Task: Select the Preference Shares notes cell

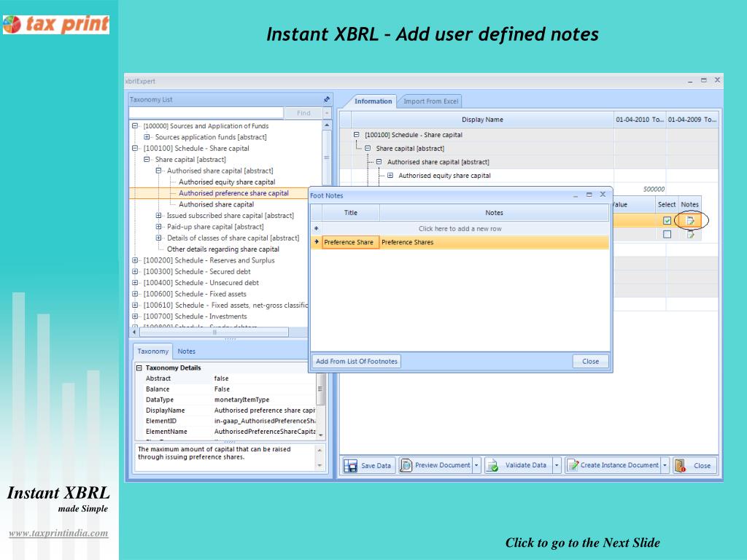Action: pyautogui.click(x=494, y=242)
